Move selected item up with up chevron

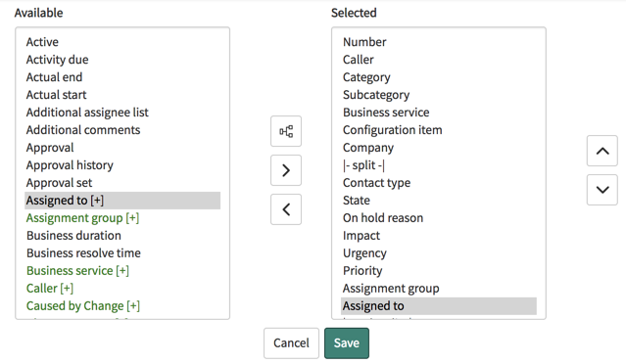(602, 151)
